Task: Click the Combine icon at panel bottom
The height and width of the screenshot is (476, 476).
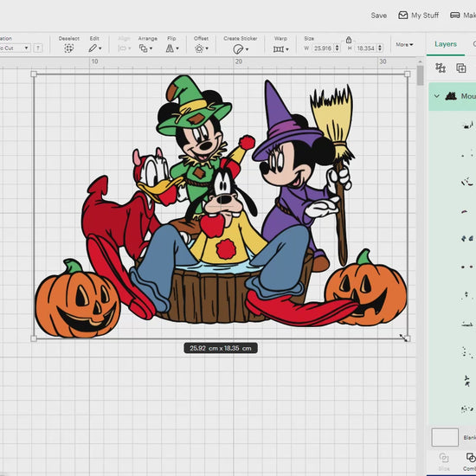Action: coord(471,458)
